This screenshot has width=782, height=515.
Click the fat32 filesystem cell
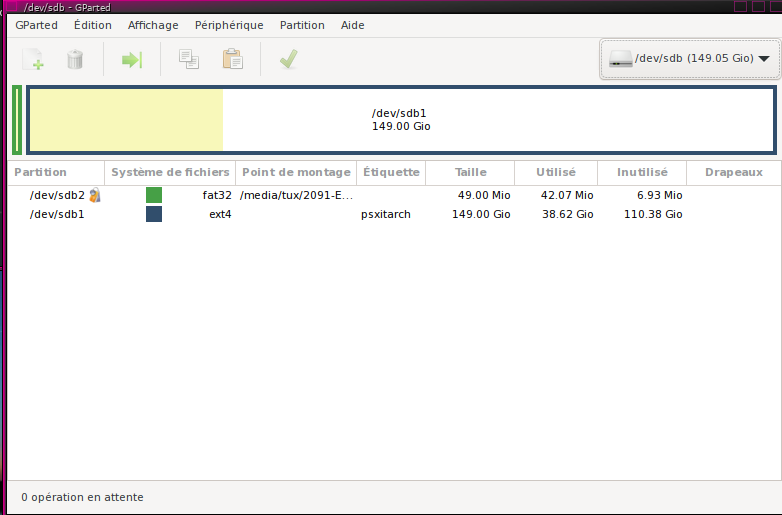(x=217, y=195)
